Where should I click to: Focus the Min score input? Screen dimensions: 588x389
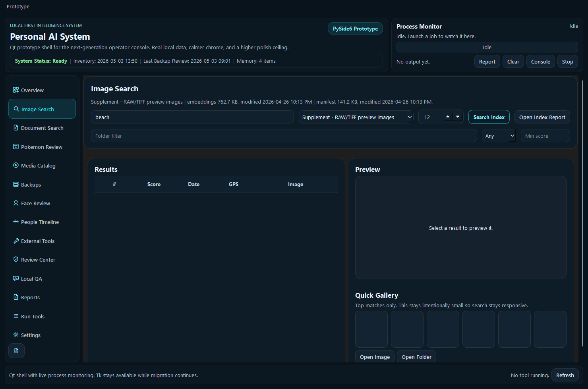[x=545, y=136]
